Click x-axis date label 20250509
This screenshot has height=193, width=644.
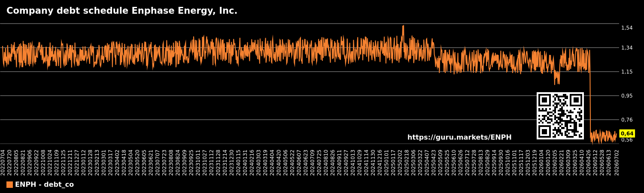point(440,163)
